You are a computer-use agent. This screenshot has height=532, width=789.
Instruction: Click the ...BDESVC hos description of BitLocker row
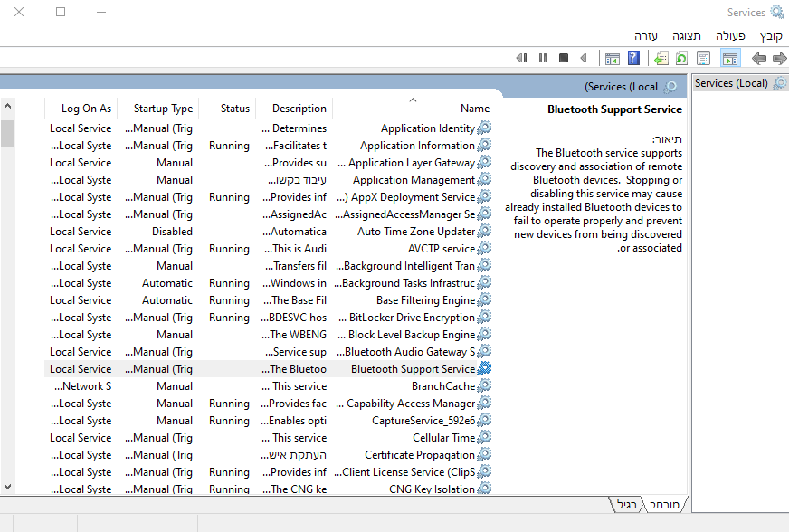pyautogui.click(x=293, y=318)
